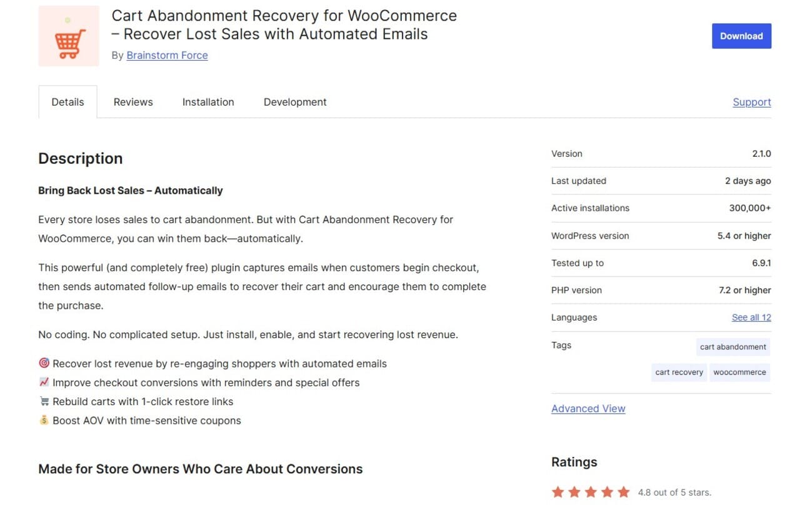Click the blue Download button
This screenshot has width=812, height=505.
741,36
